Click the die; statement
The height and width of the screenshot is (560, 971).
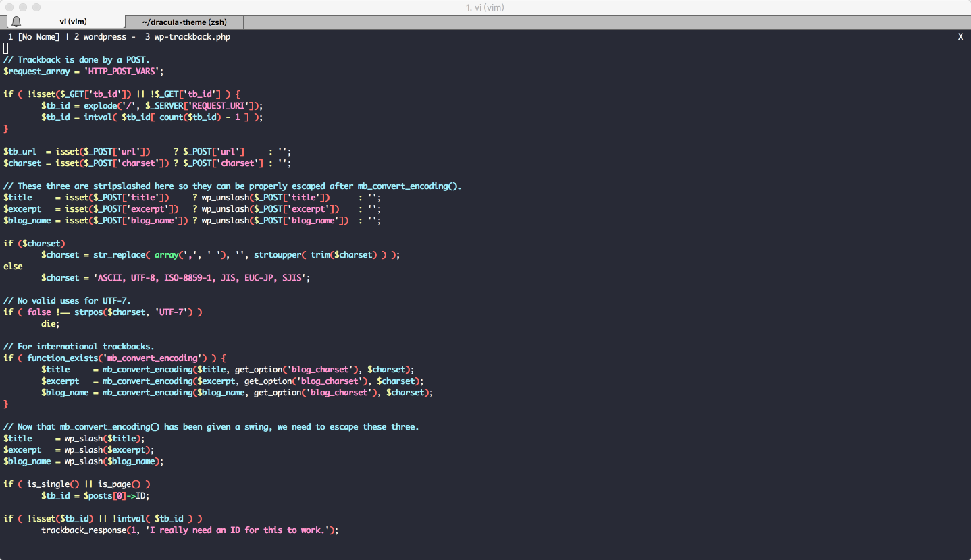[51, 324]
